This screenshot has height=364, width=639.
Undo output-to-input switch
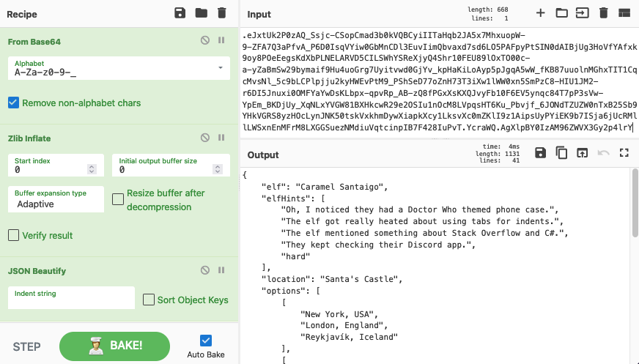[603, 153]
